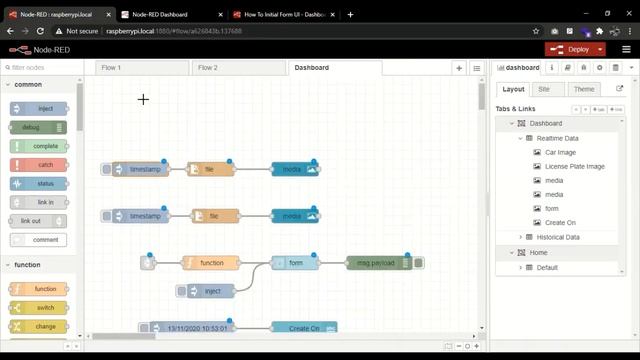Screen dimensions: 640x360
Task: Open the Node-RED hamburger main menu
Action: point(626,50)
